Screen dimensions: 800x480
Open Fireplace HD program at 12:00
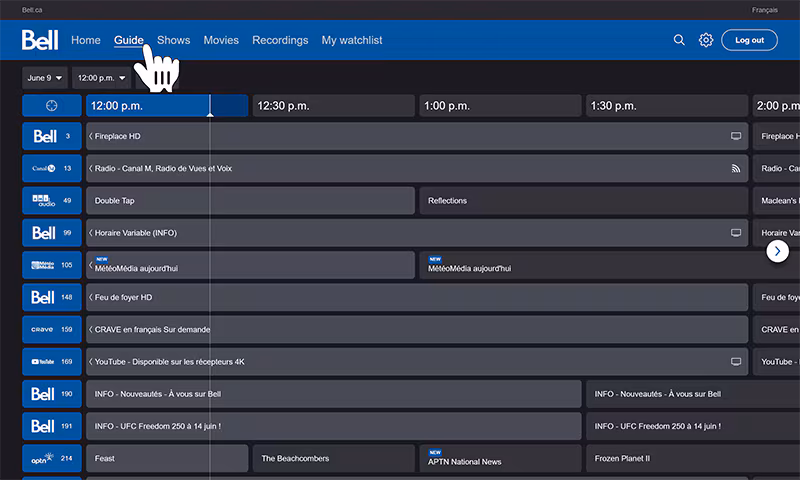(417, 136)
